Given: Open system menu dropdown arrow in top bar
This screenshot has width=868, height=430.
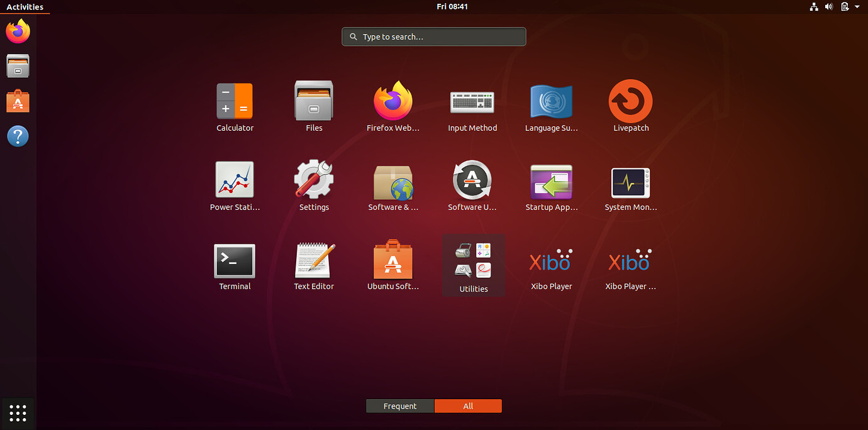Looking at the screenshot, I should pos(857,7).
